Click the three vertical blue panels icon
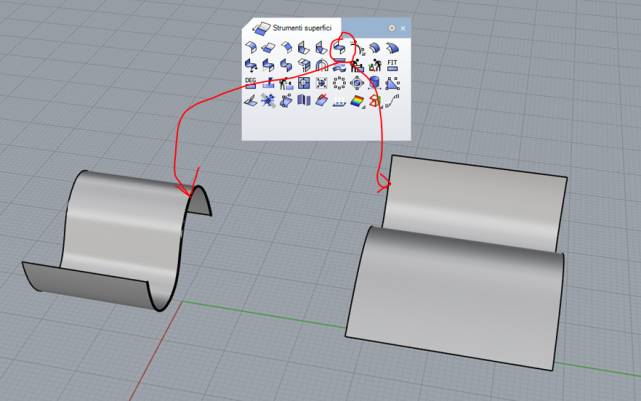This screenshot has height=401, width=641. (x=304, y=101)
